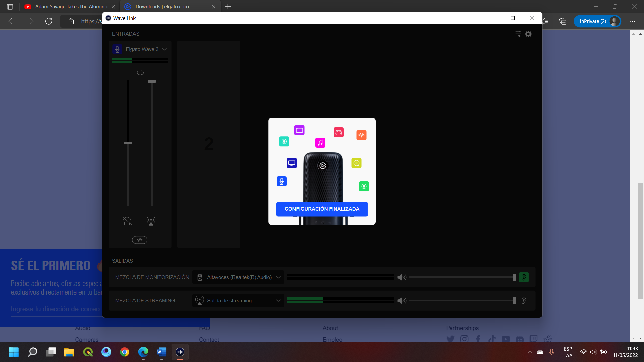Mute the streaming mix speaker icon
Screen dimensions: 644x362
[402, 301]
